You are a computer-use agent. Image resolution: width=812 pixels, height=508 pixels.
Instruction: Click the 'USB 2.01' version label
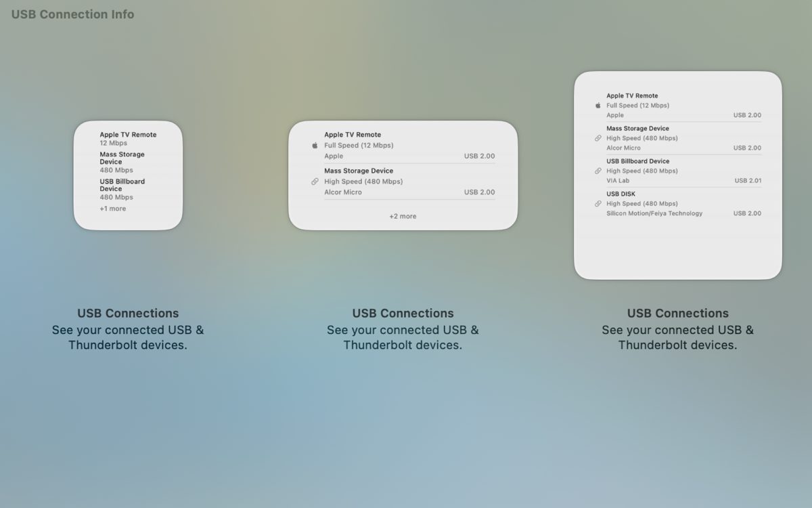748,181
